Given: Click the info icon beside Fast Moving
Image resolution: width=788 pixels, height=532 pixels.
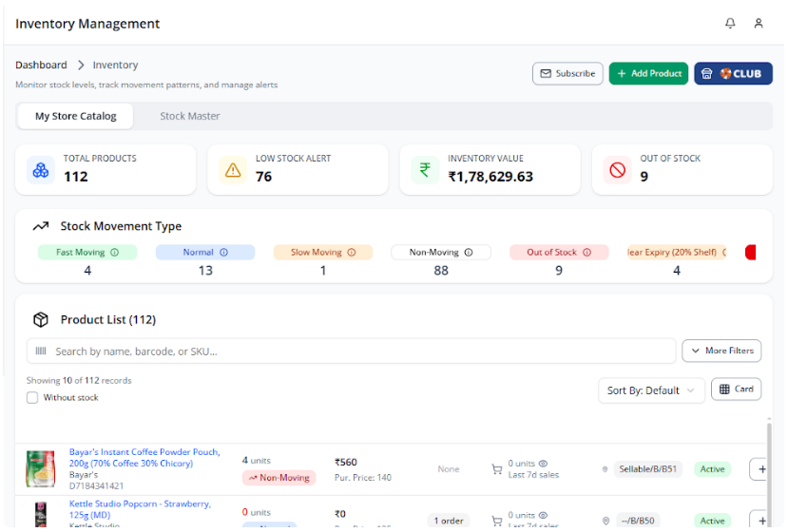Looking at the screenshot, I should (x=115, y=253).
